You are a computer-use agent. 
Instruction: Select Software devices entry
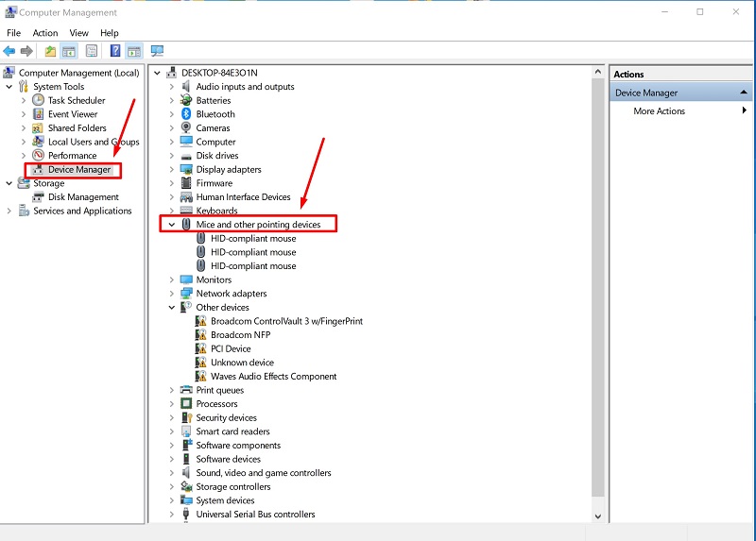[228, 459]
